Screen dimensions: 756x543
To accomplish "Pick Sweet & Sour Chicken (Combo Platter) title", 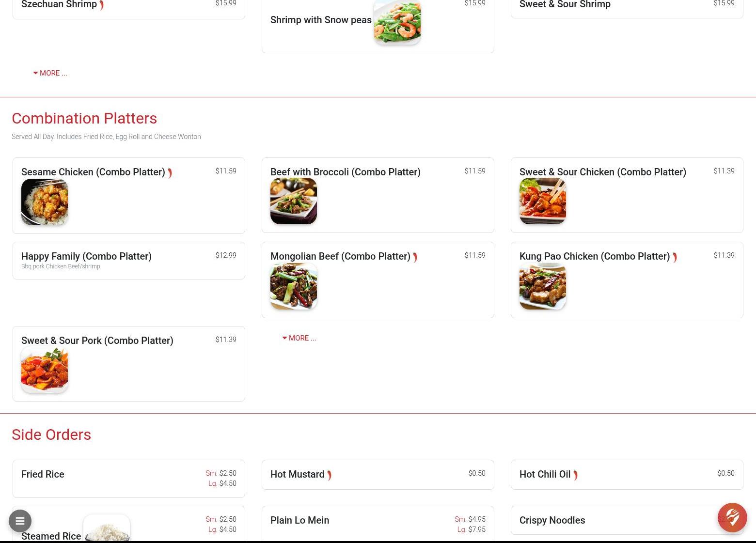I will pyautogui.click(x=603, y=172).
